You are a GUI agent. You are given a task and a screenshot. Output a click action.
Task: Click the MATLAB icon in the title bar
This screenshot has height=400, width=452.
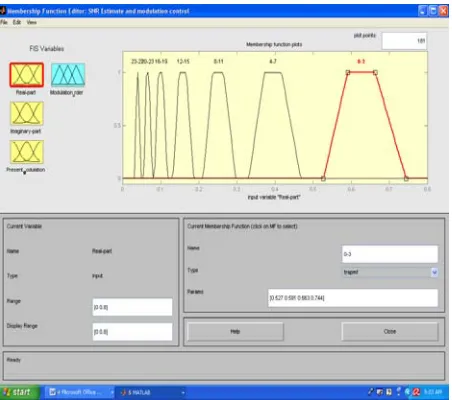pyautogui.click(x=3, y=11)
